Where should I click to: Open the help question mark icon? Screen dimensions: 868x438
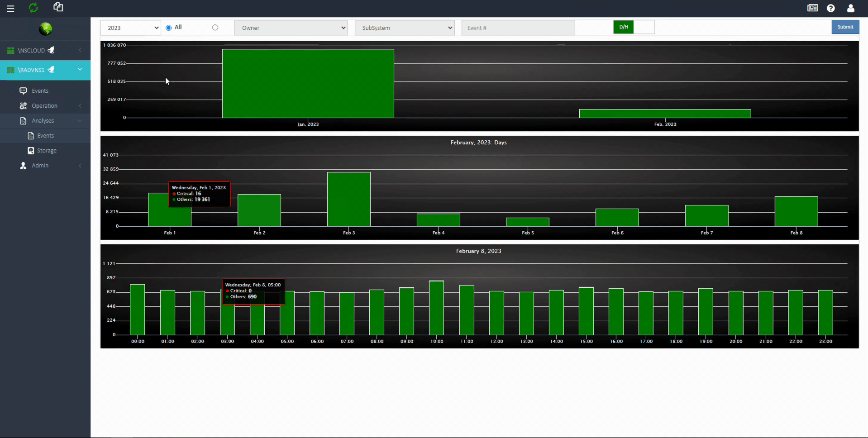tap(831, 8)
